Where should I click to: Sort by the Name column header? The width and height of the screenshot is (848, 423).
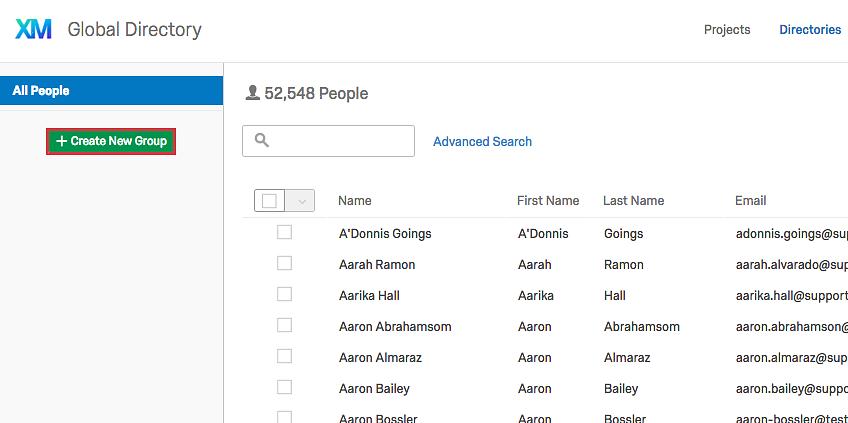click(x=355, y=201)
